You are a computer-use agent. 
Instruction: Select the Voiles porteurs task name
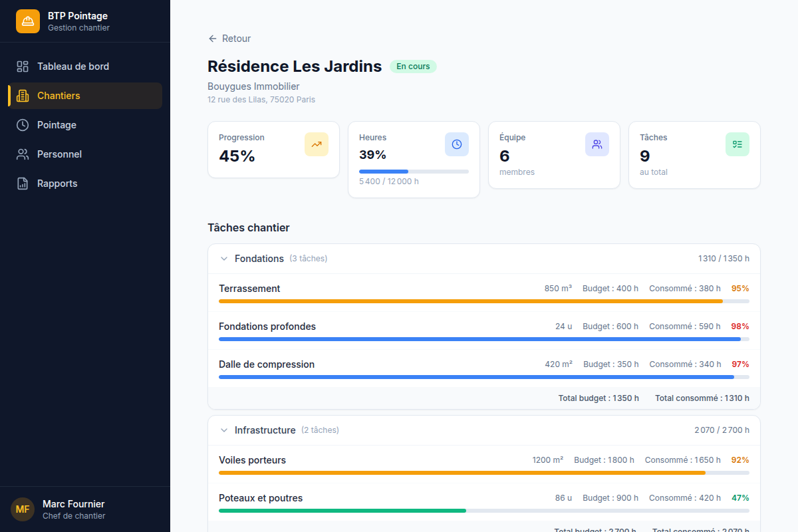click(x=252, y=460)
